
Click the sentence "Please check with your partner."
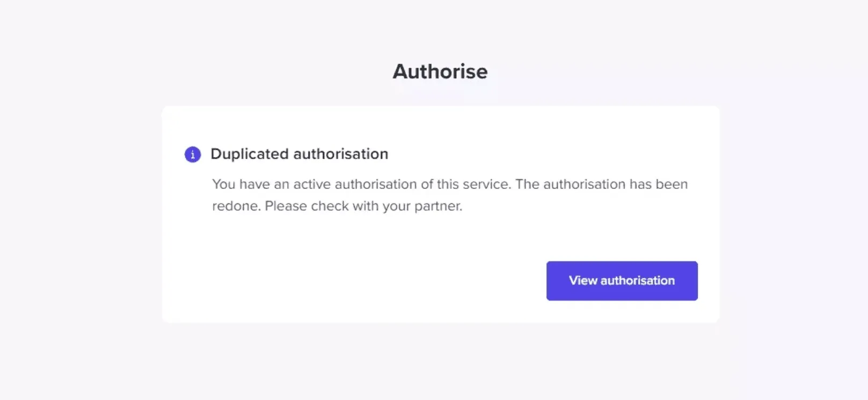click(x=363, y=206)
